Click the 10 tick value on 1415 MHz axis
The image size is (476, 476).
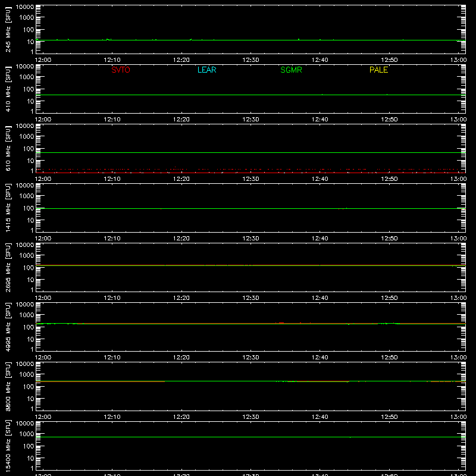(x=30, y=220)
